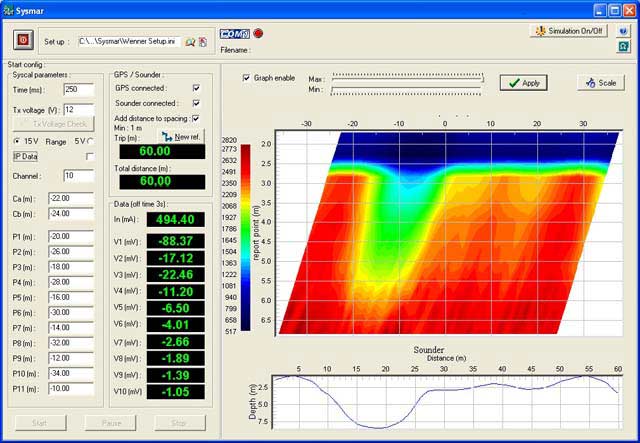Click the P9 (m) field showing -12.00

(x=71, y=358)
